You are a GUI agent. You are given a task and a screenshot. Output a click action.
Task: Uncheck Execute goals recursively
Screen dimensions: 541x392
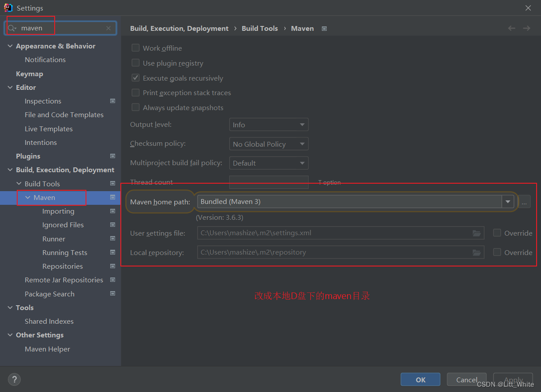point(136,78)
